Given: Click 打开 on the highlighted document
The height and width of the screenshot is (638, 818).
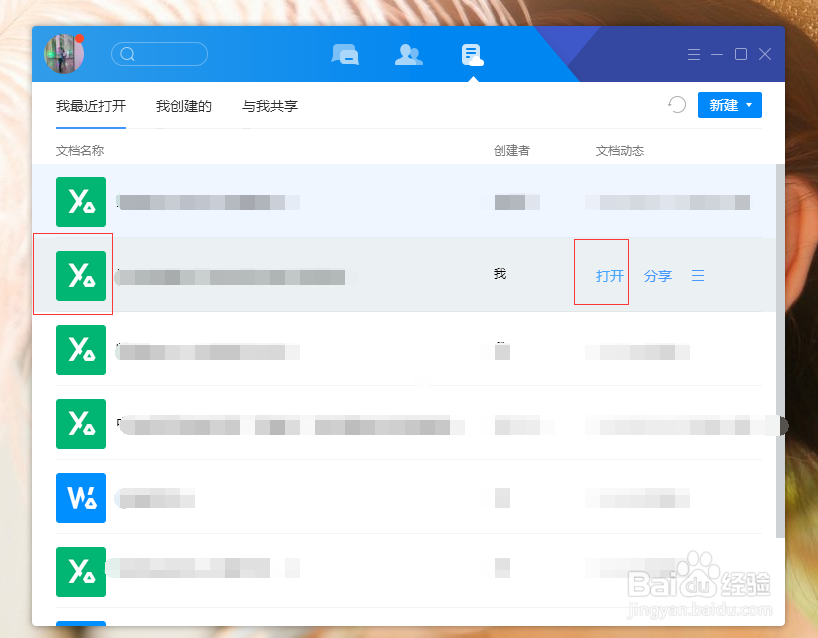Looking at the screenshot, I should tap(610, 276).
